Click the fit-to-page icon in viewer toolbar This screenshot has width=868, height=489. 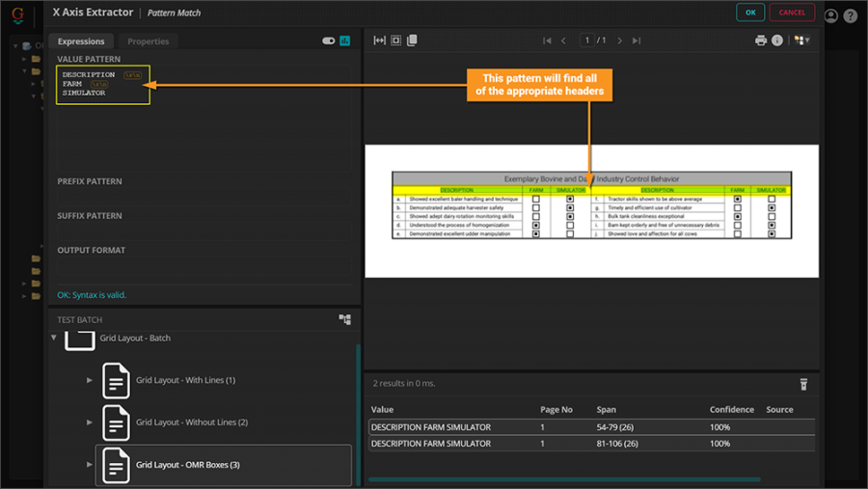(396, 41)
